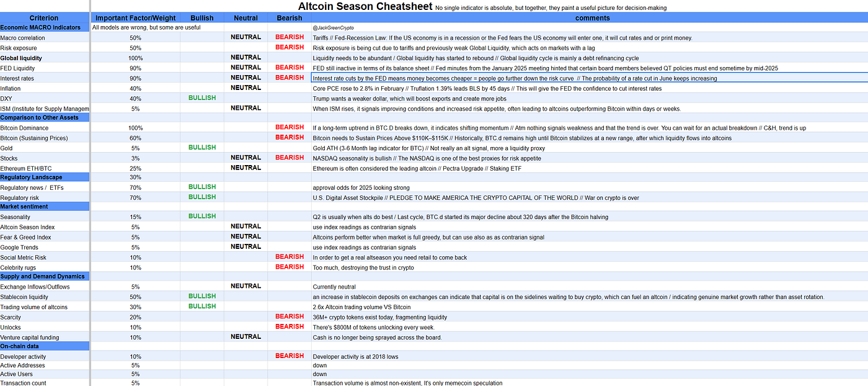Select the "Supply and Demand Dynamics" section header

click(45, 277)
